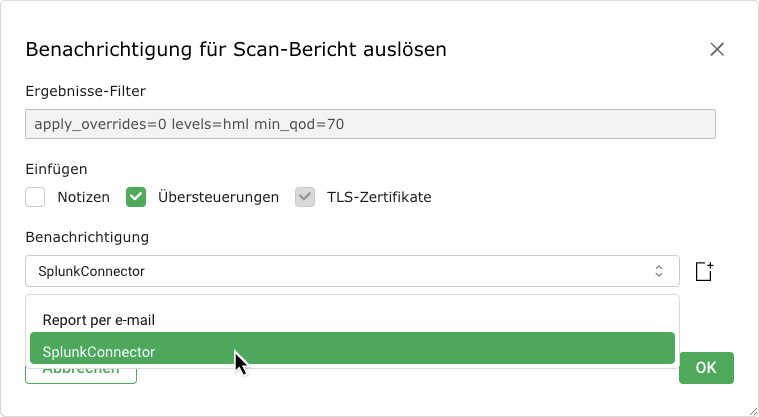Viewport: 759px width, 417px height.
Task: Click the Benachrichtigung field label
Action: 87,237
